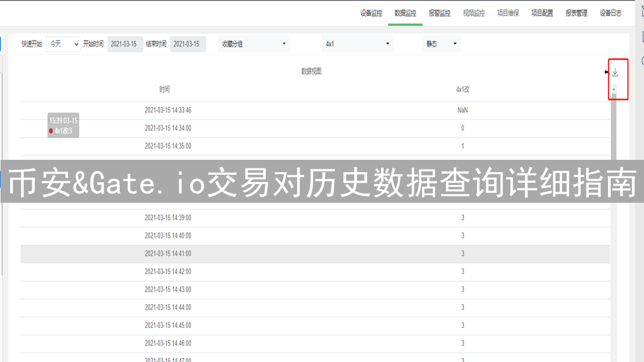The height and width of the screenshot is (362, 644).
Task: Go to the 视频监控 tab
Action: [x=474, y=13]
